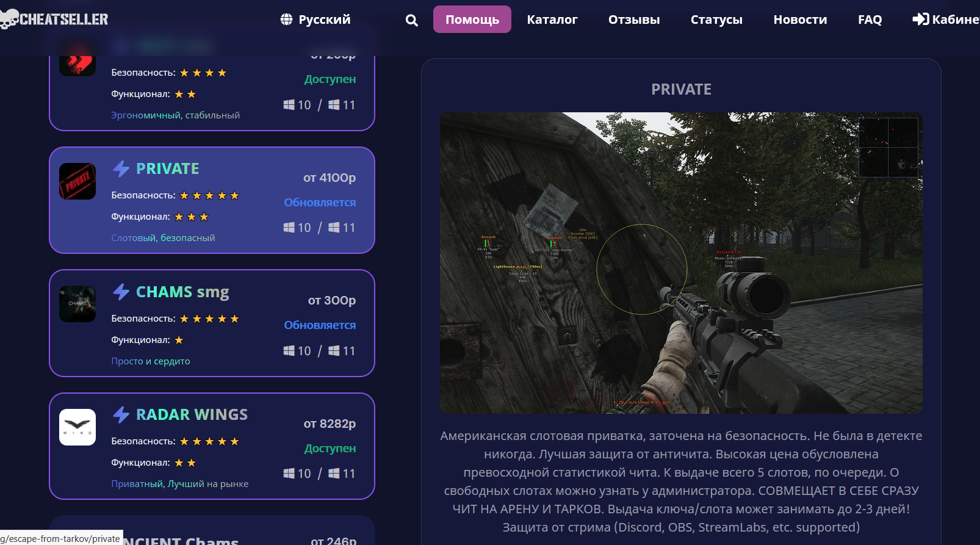Open search with the magnifier icon
The width and height of the screenshot is (980, 545).
(412, 20)
